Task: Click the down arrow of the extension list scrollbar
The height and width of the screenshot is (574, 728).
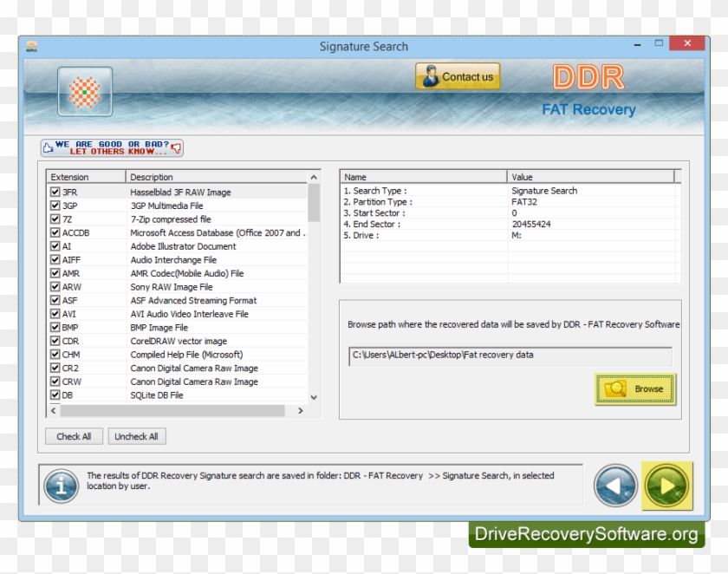Action: 314,397
